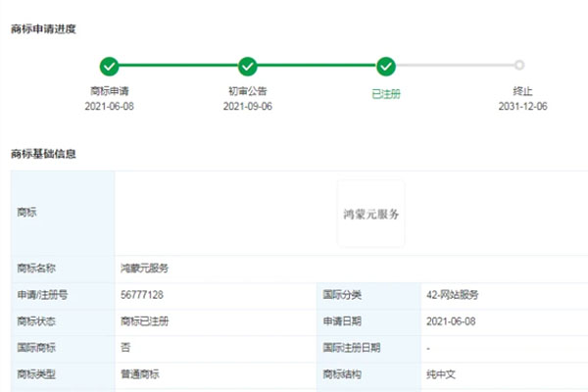Click the green checkmark above 已注册
588x392 pixels.
point(386,67)
